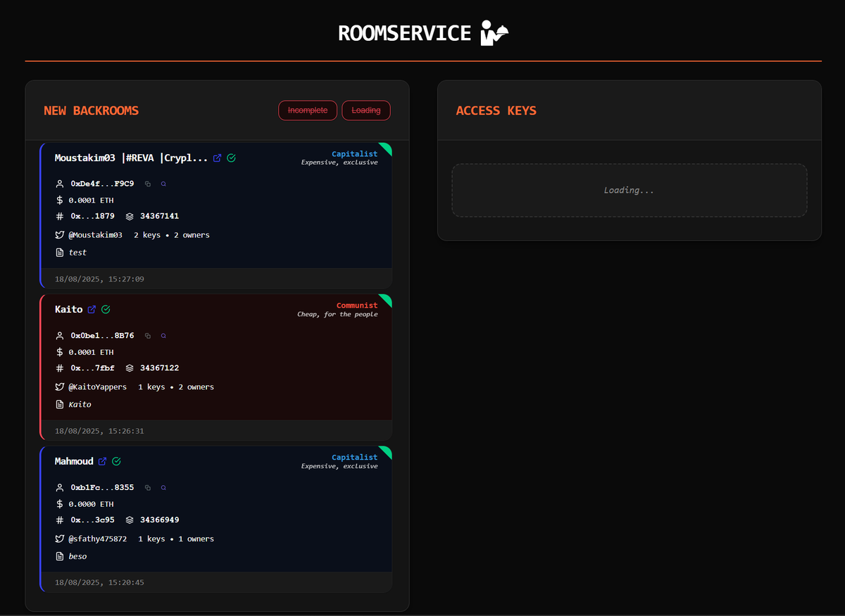The height and width of the screenshot is (616, 845).
Task: Click wallet address 0x0be1...8B76
Action: coord(102,336)
